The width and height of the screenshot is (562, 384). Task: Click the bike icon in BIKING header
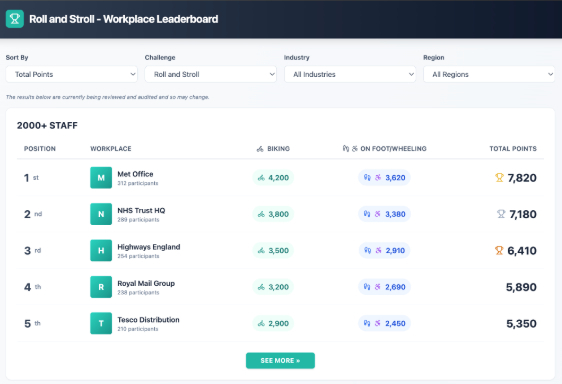tap(260, 149)
